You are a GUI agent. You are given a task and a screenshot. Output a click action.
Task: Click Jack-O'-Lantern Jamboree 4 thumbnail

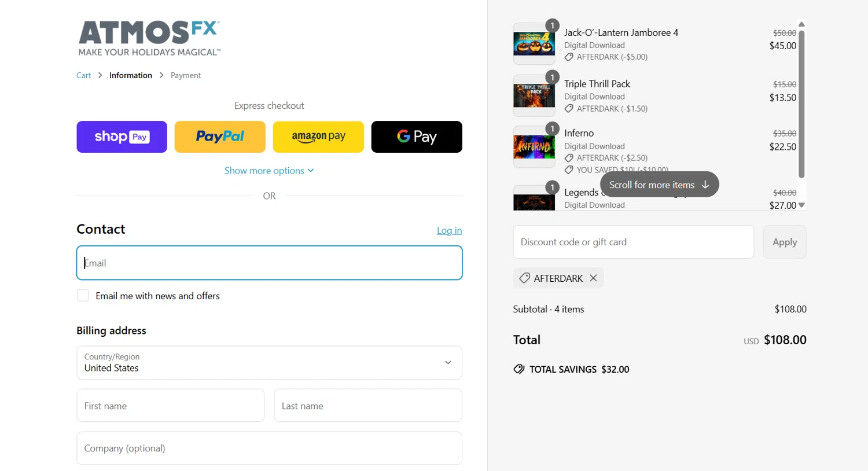click(x=534, y=43)
